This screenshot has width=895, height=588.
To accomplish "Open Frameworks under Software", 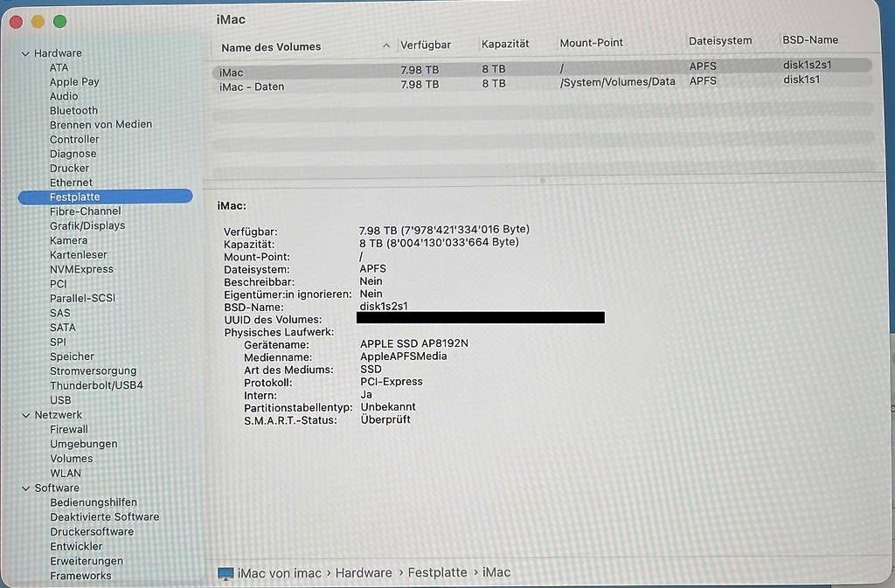I will pyautogui.click(x=80, y=576).
